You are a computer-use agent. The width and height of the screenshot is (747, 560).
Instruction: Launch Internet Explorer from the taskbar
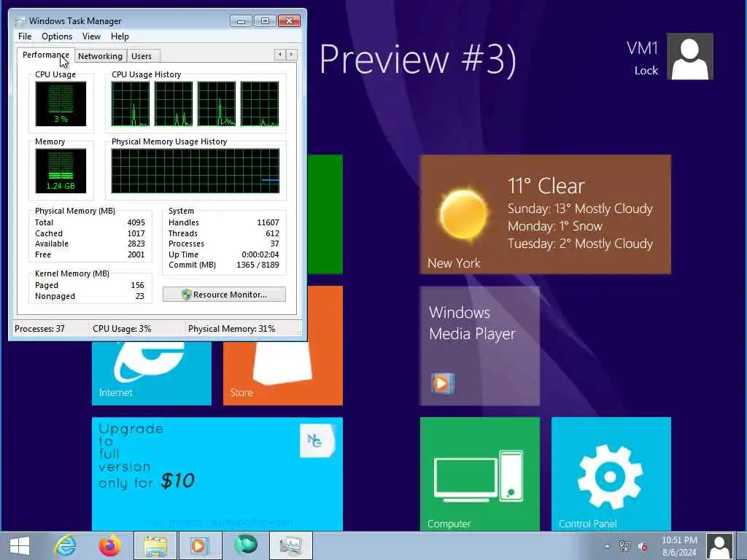(65, 545)
